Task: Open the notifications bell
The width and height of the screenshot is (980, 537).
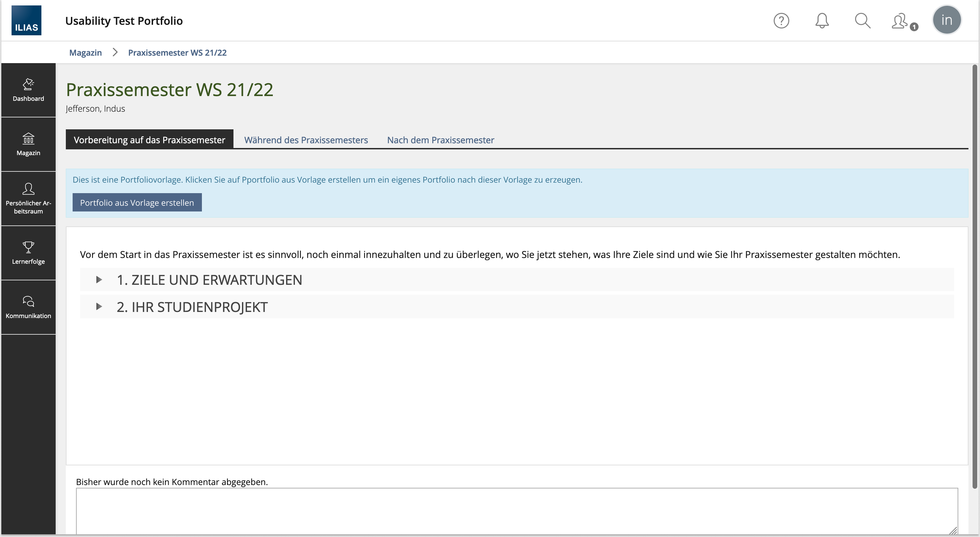Action: click(822, 21)
